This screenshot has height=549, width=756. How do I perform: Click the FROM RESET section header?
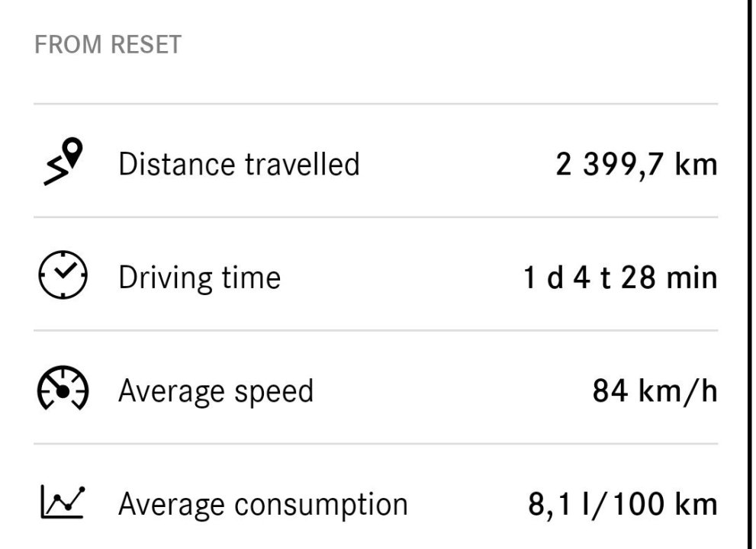click(x=108, y=44)
